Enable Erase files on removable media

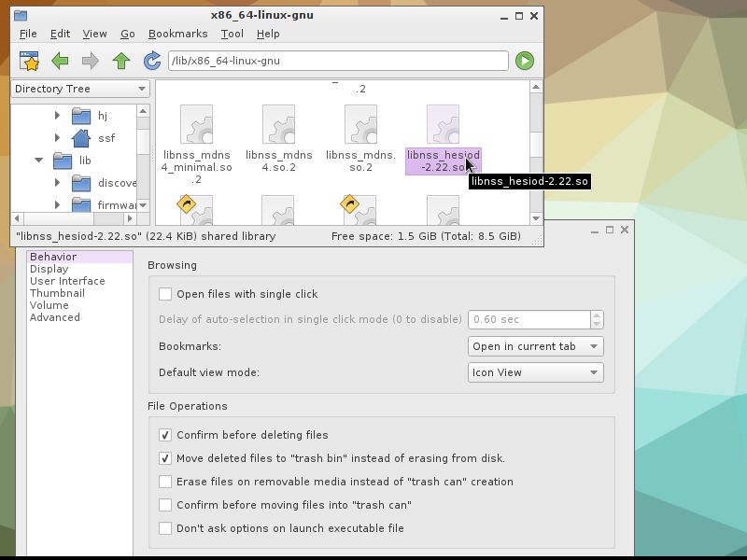pyautogui.click(x=165, y=482)
